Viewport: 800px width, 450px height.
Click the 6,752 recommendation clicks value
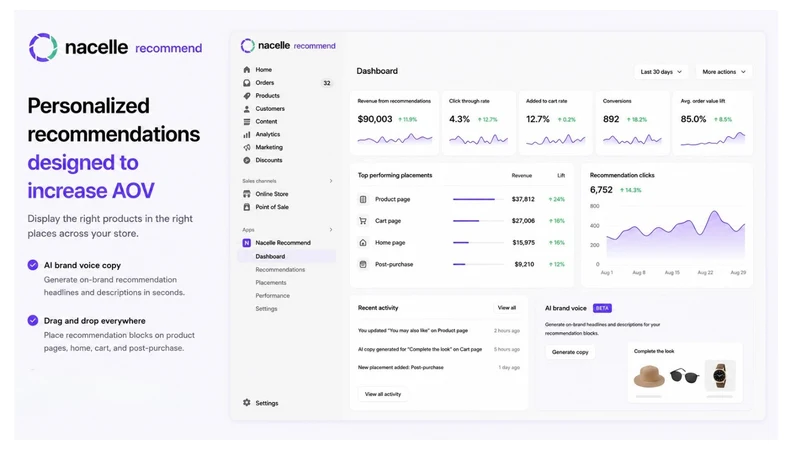pos(601,190)
